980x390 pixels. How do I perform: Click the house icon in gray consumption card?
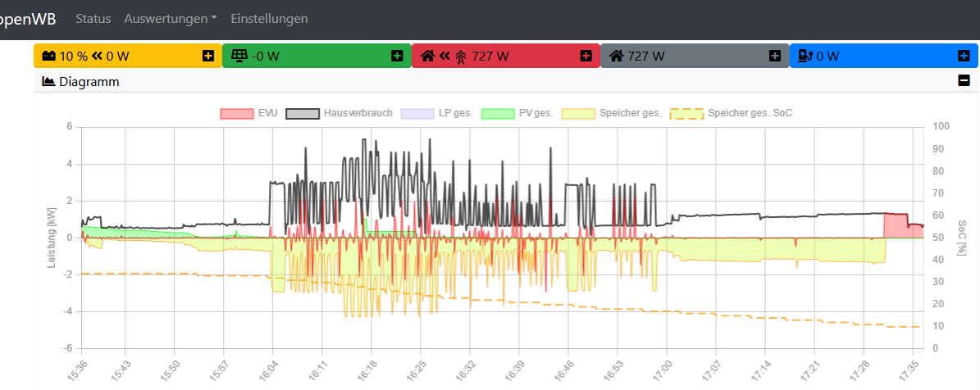pos(616,56)
